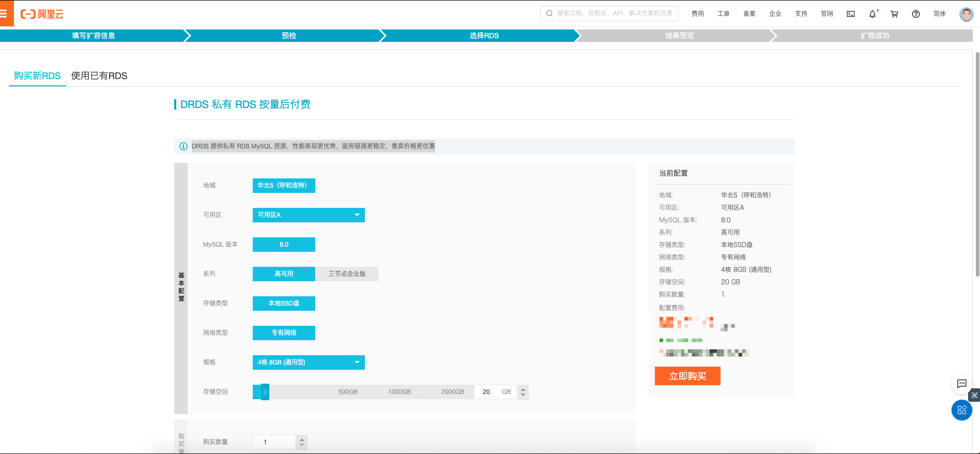
Task: Decrease storage size with down arrow
Action: pyautogui.click(x=523, y=396)
